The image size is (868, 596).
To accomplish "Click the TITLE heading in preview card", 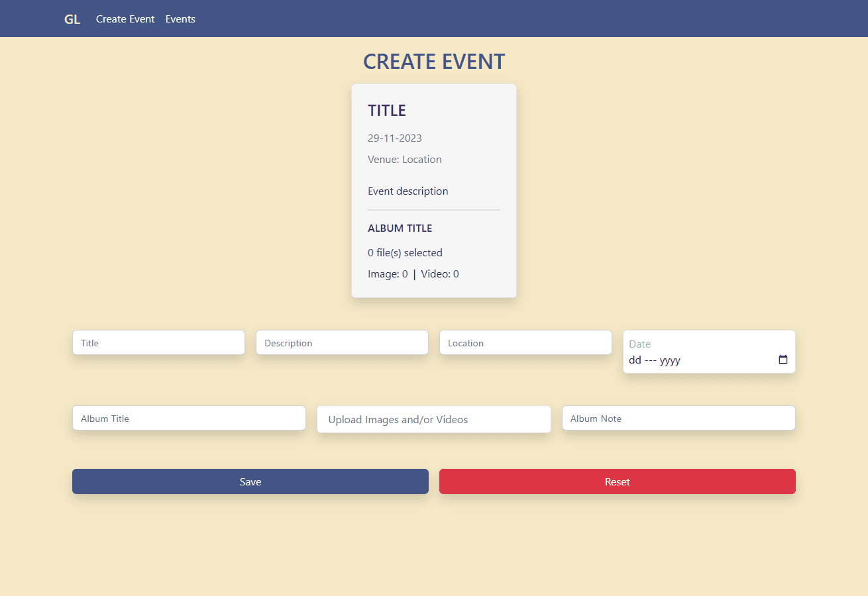I will tap(387, 111).
